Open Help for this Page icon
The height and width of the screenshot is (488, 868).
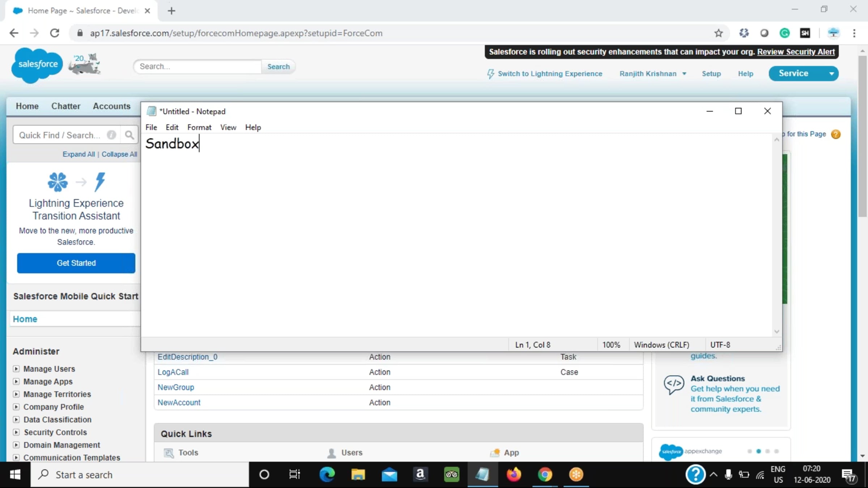tap(836, 134)
